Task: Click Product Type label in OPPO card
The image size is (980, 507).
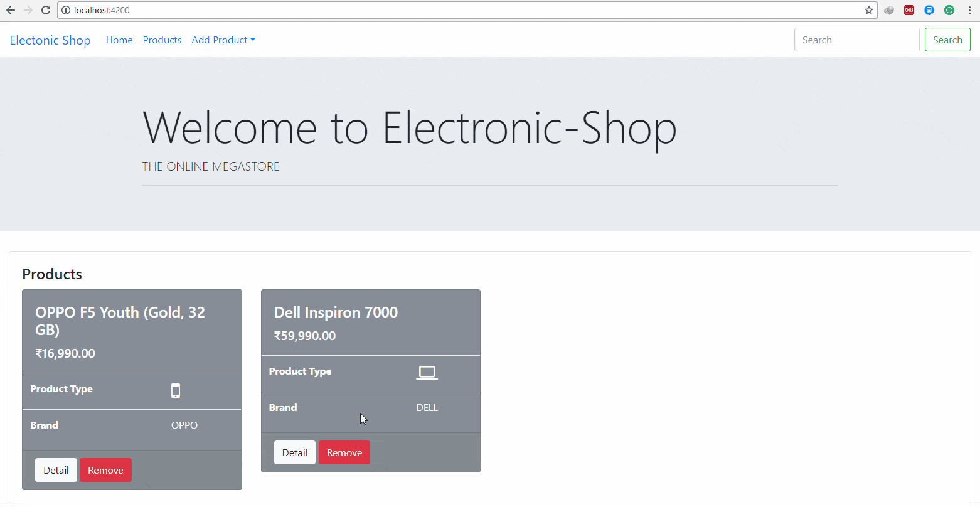Action: click(x=61, y=389)
